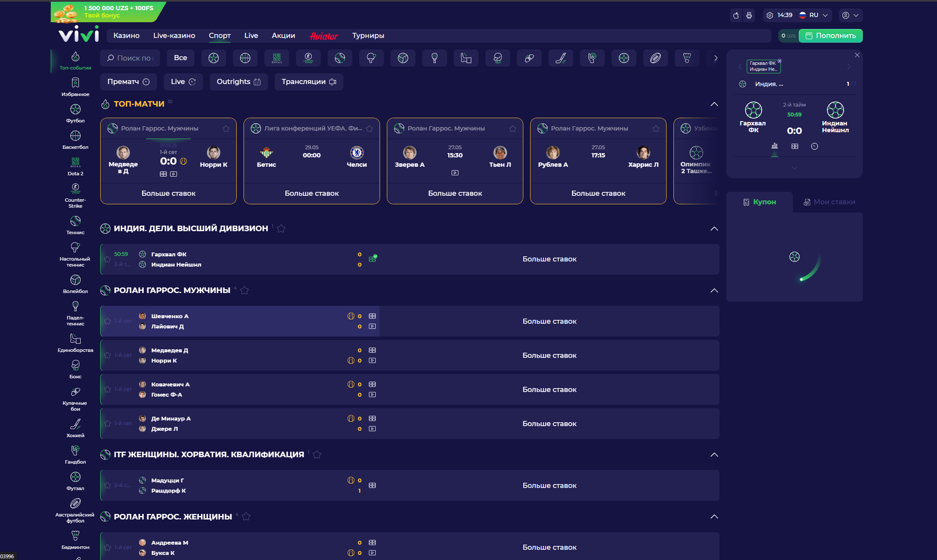Star the Roland Garros Men league
The image size is (937, 560).
[x=244, y=290]
